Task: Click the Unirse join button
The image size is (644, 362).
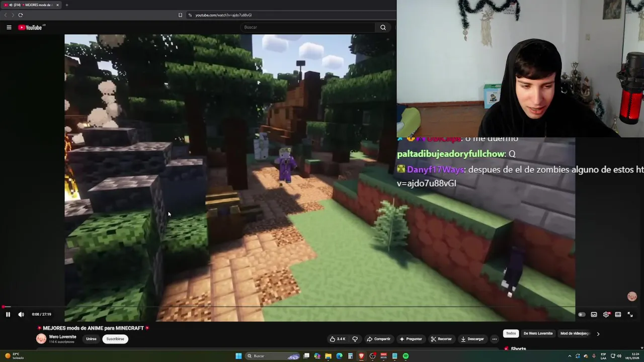Action: point(91,339)
